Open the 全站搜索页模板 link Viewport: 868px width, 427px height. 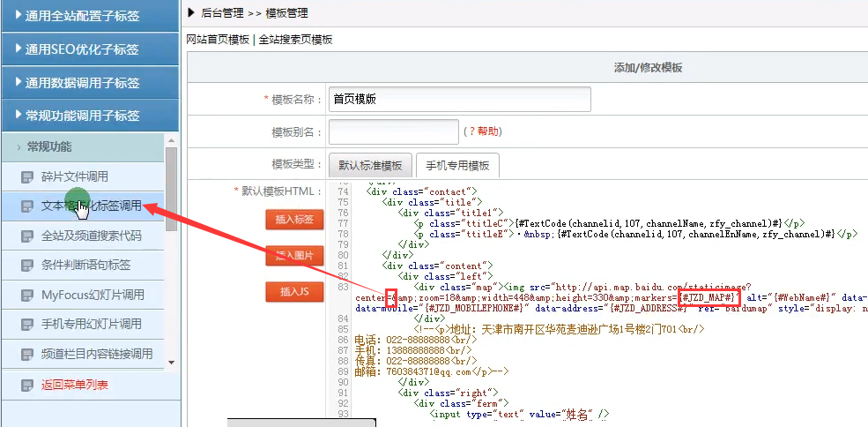295,40
